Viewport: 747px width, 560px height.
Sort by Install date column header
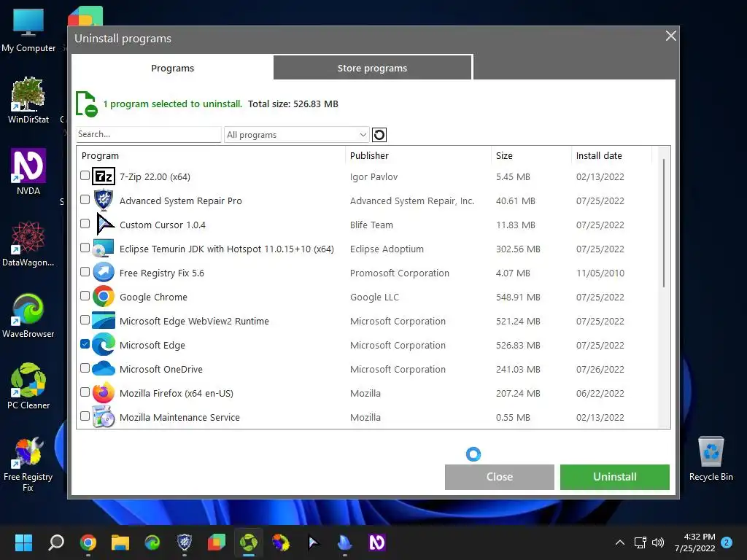[x=599, y=156]
